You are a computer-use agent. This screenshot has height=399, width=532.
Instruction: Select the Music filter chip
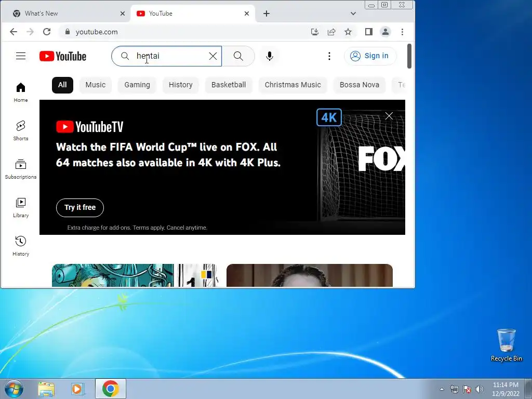point(96,85)
